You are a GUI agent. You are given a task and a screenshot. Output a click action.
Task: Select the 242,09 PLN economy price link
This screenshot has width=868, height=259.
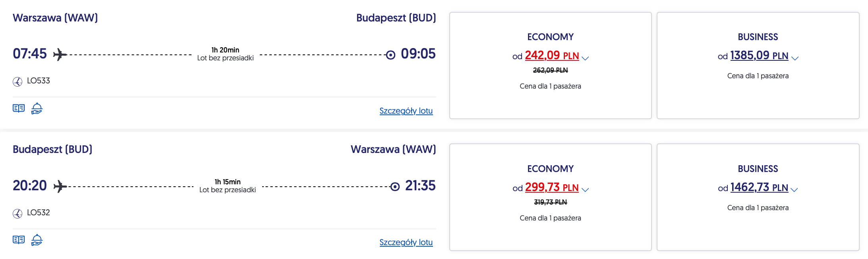pos(552,56)
